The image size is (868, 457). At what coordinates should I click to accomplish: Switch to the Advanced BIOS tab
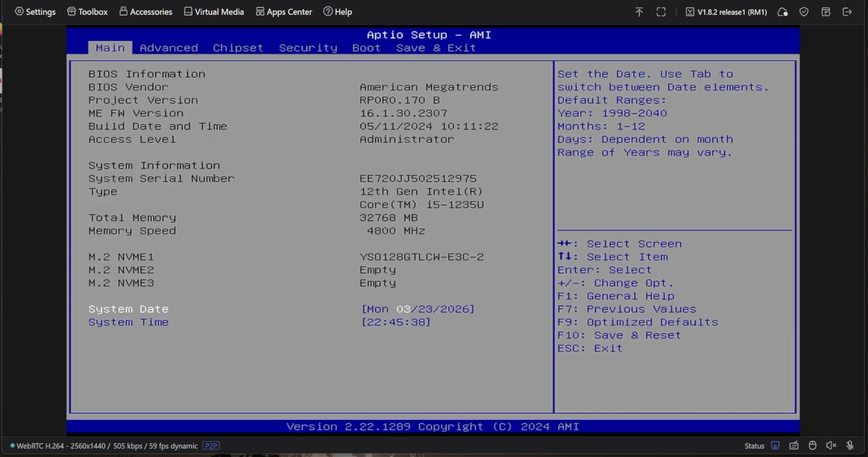click(169, 48)
